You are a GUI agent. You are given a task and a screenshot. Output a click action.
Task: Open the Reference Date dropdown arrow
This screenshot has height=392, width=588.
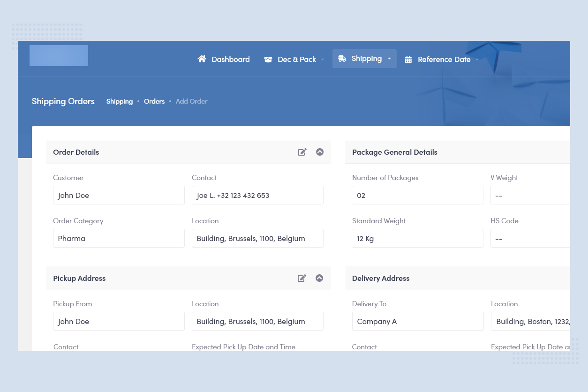[x=477, y=60]
